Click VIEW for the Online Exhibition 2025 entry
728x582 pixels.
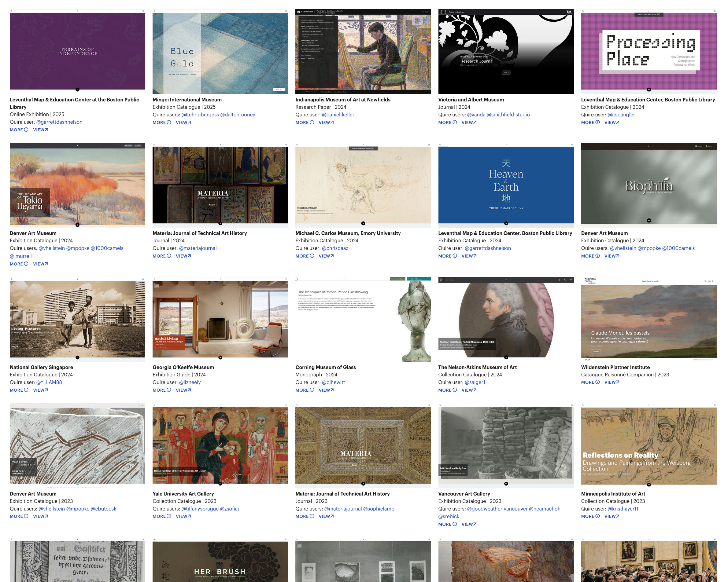tap(41, 130)
